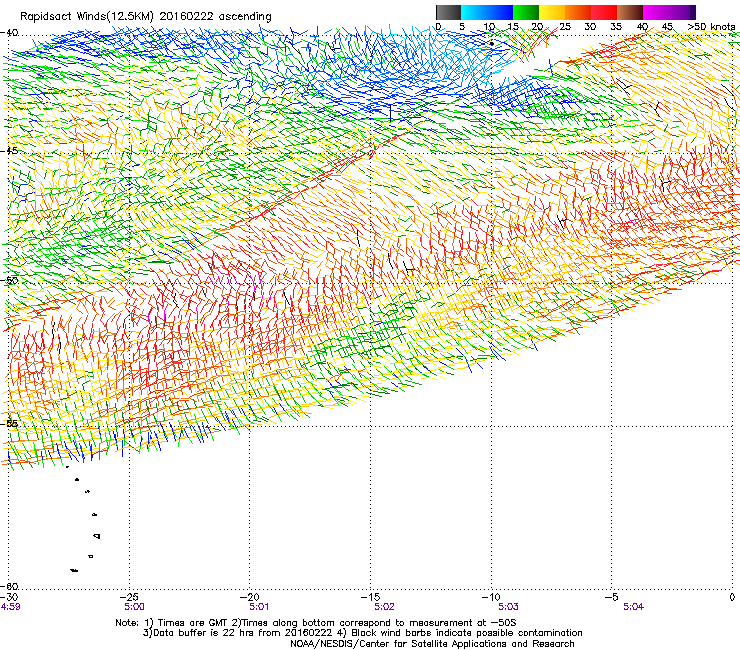Screen dimensions: 740x650
Task: Click the "0" longitude label on the bottom axis
Action: point(732,597)
